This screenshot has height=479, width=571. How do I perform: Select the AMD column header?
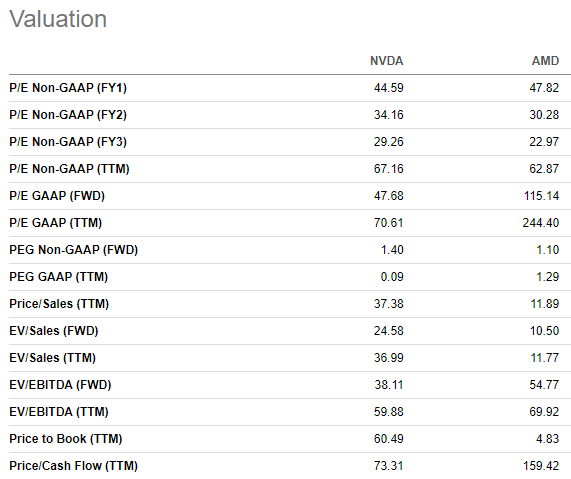[x=545, y=61]
